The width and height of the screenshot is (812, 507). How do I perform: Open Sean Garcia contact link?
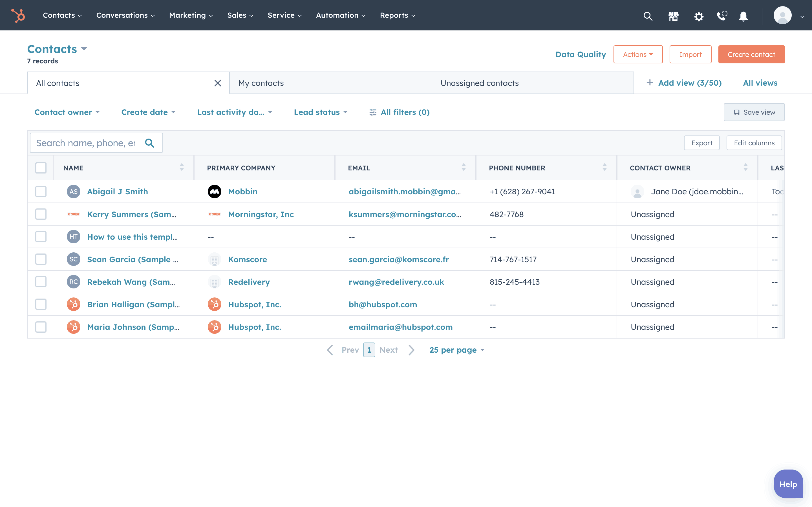(132, 259)
